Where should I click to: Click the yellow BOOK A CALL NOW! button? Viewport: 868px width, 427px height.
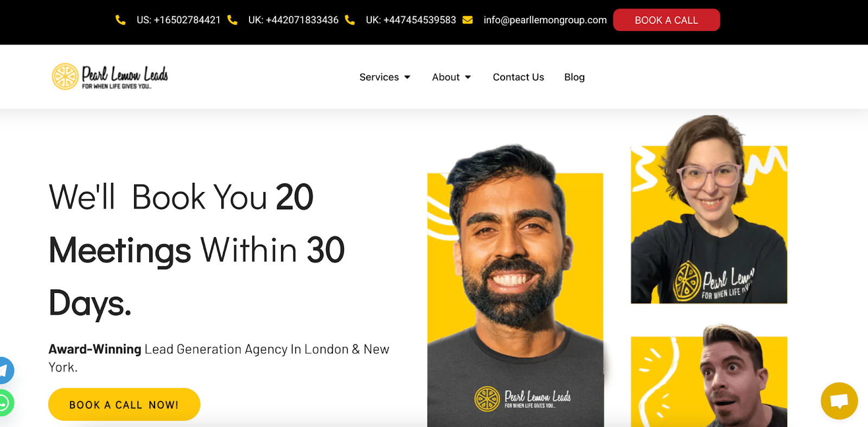coord(124,404)
